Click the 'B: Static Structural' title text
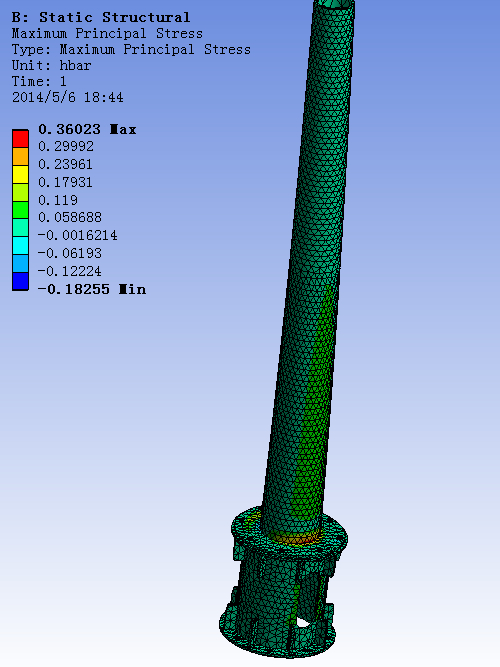 [x=101, y=17]
